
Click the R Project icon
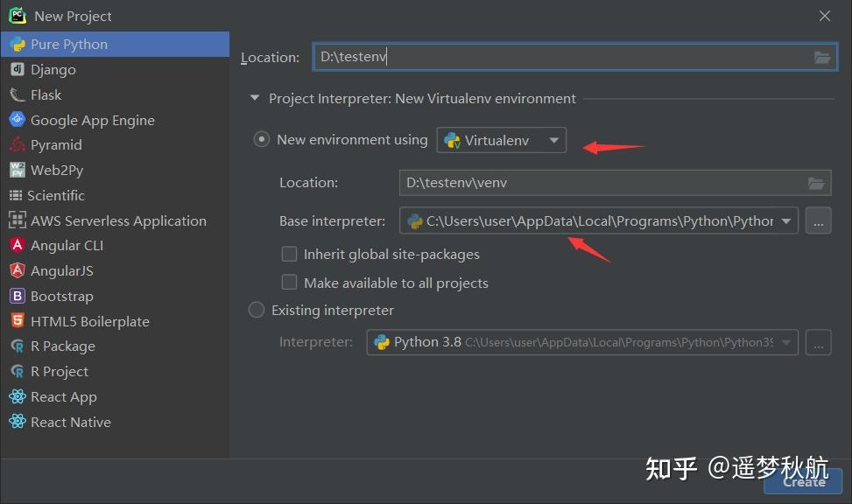point(18,372)
